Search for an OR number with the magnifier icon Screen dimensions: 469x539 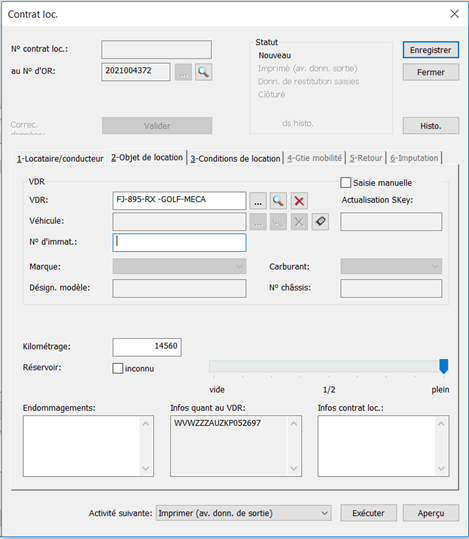click(x=204, y=72)
